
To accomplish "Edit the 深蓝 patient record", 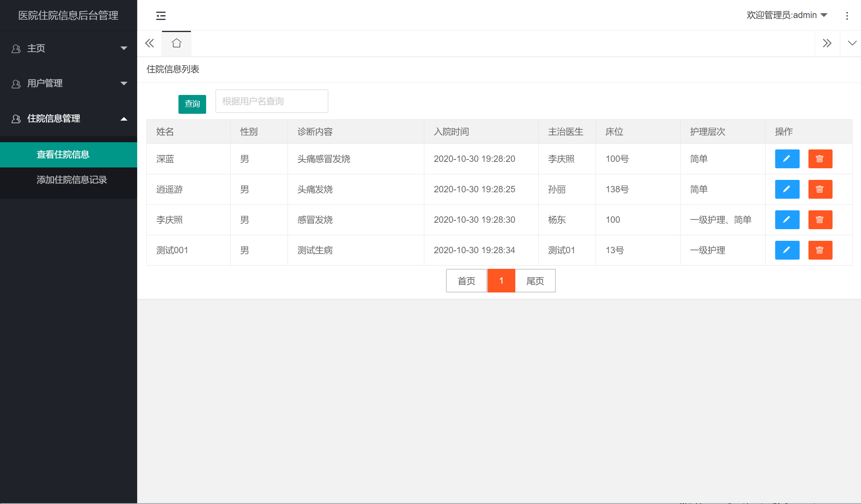I will pyautogui.click(x=787, y=159).
